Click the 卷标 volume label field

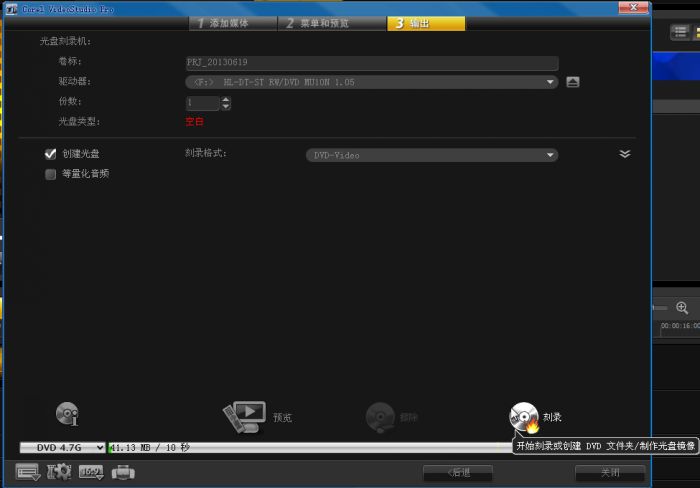tap(372, 63)
